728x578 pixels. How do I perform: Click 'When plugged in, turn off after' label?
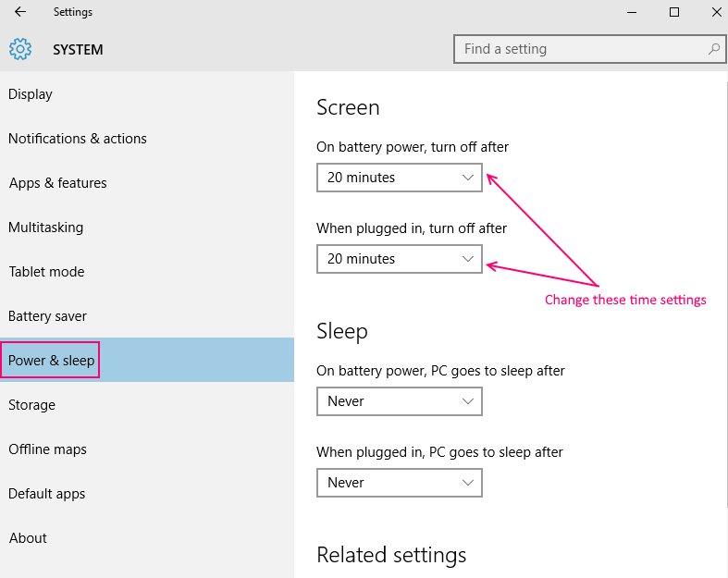[x=412, y=228]
